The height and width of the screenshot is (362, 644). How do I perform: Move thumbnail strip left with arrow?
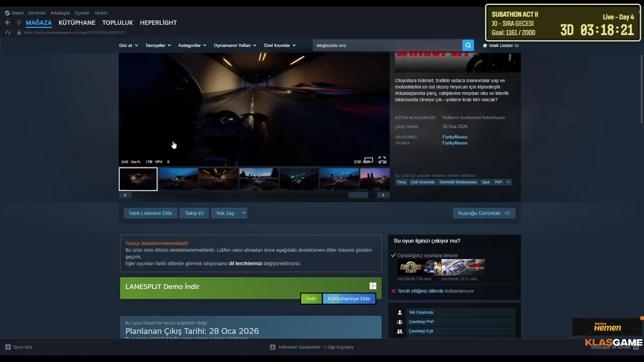pyautogui.click(x=125, y=195)
